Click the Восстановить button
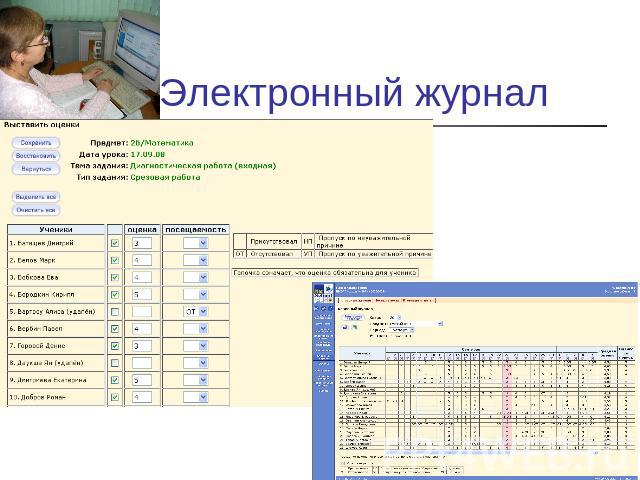Screen dimensions: 640x480 pyautogui.click(x=36, y=156)
